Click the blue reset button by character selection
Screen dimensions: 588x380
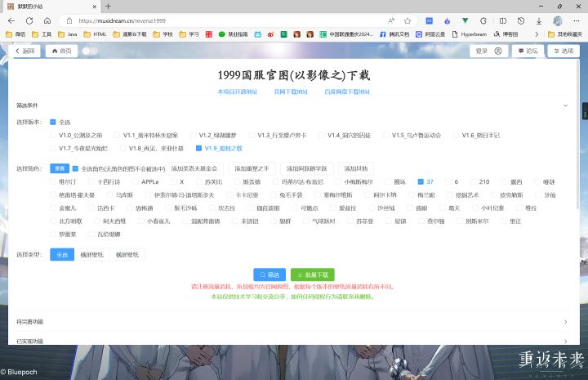coord(60,168)
